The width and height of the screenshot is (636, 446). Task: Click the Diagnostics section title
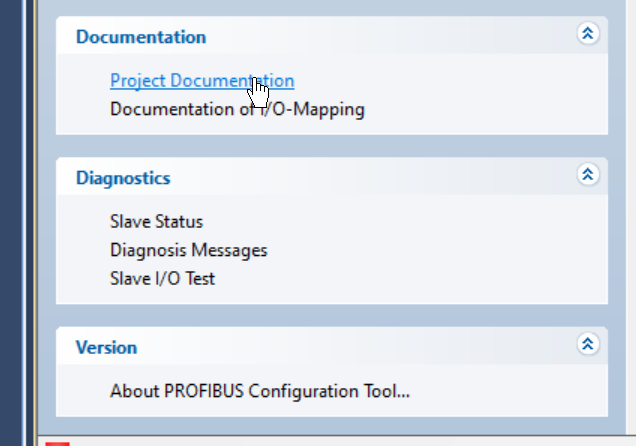(x=123, y=178)
